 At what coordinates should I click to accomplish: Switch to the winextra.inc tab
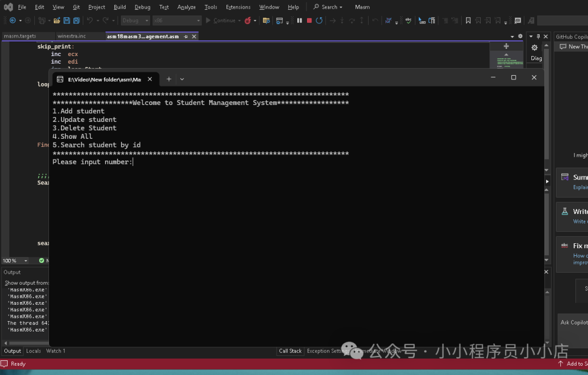coord(71,36)
